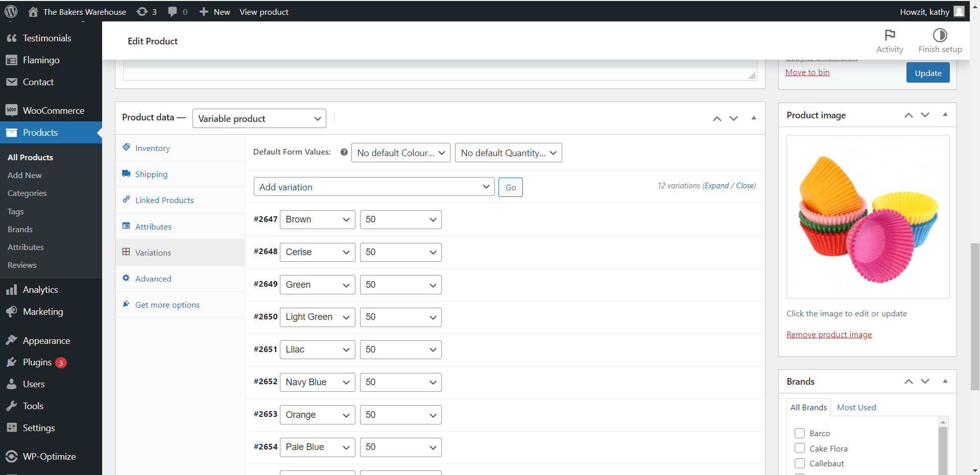
Task: Tick the Barco brand checkbox
Action: pyautogui.click(x=800, y=433)
